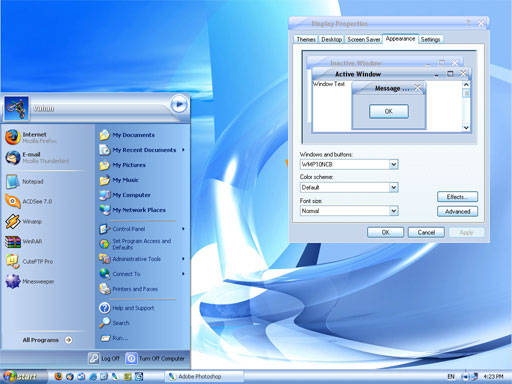Open Help and Support
Image resolution: width=512 pixels, height=384 pixels.
[x=127, y=308]
